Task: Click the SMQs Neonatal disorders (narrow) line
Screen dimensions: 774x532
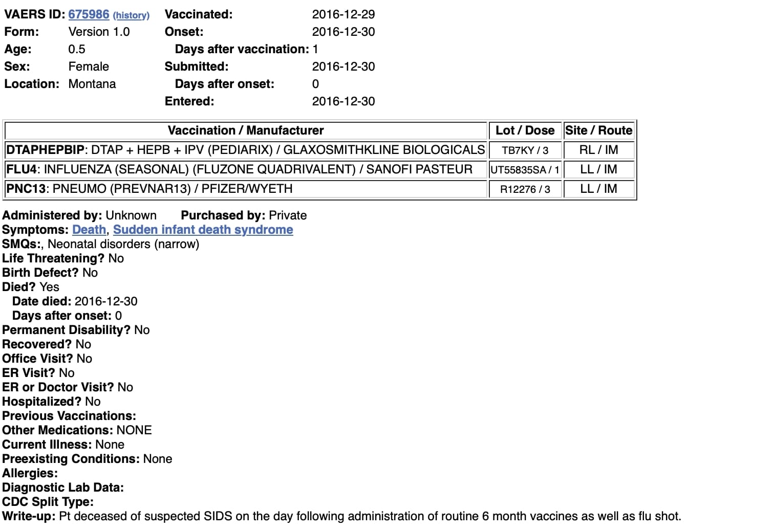Action: click(101, 244)
